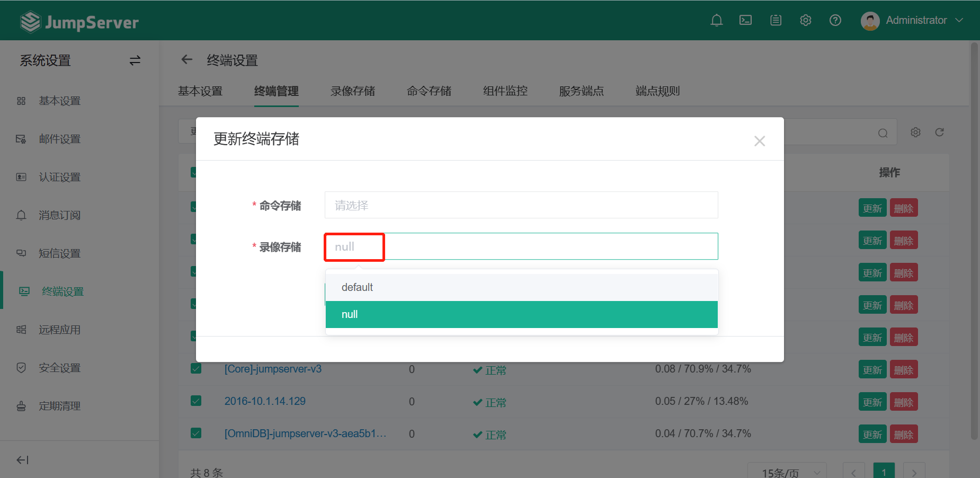Expand the Administrator user menu
980x478 pixels.
pyautogui.click(x=912, y=20)
